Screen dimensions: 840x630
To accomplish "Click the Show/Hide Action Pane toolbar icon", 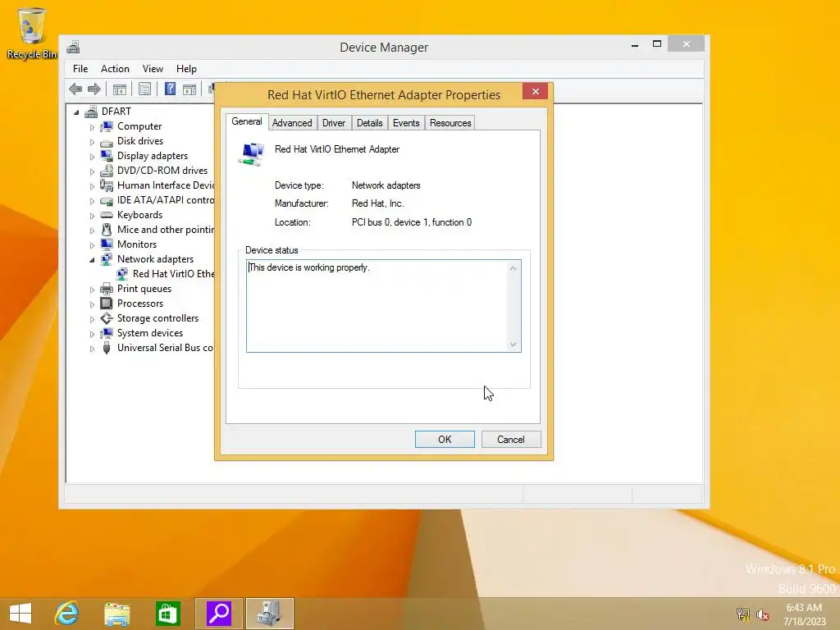I will 189,89.
